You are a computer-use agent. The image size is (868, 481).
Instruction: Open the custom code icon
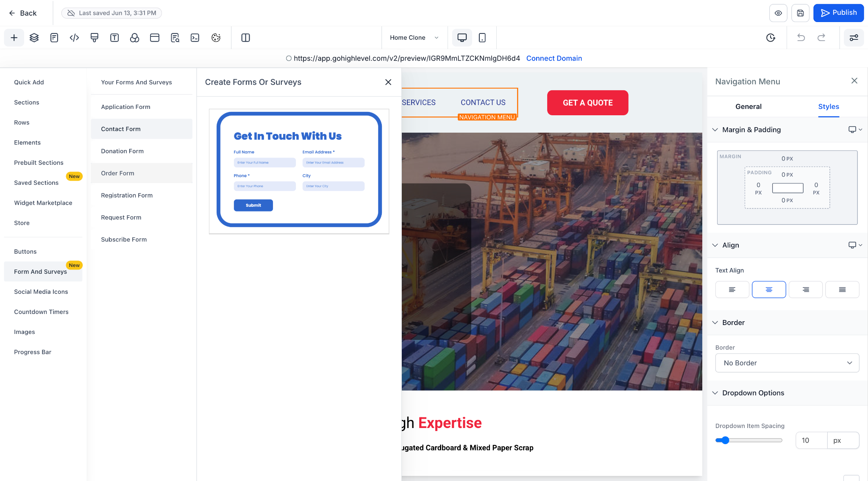74,38
